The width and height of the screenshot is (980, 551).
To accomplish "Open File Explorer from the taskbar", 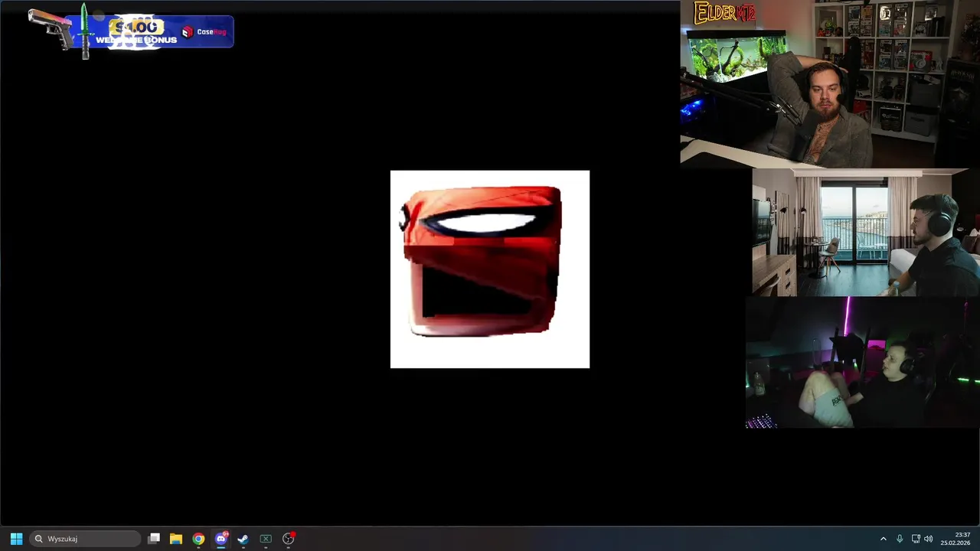I will (176, 539).
